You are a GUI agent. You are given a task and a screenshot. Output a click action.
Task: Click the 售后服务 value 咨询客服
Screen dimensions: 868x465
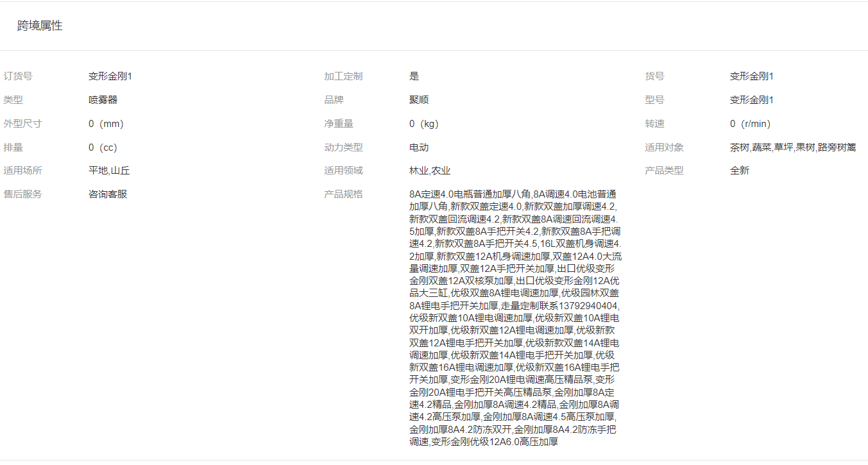(108, 194)
